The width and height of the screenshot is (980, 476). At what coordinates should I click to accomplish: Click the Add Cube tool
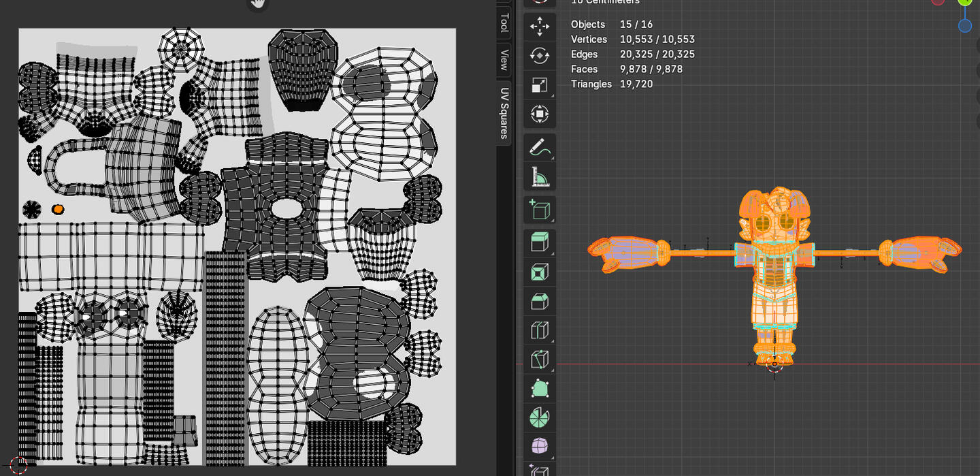540,210
